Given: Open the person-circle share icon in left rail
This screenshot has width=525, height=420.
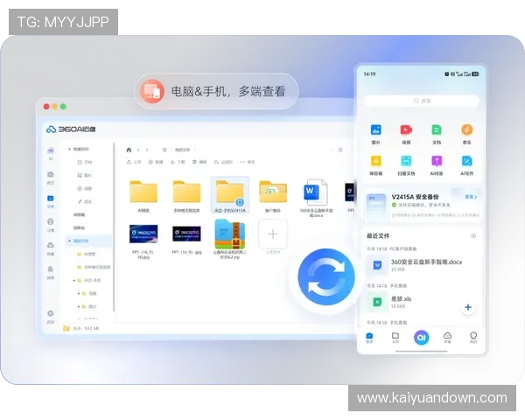Looking at the screenshot, I should click(51, 221).
